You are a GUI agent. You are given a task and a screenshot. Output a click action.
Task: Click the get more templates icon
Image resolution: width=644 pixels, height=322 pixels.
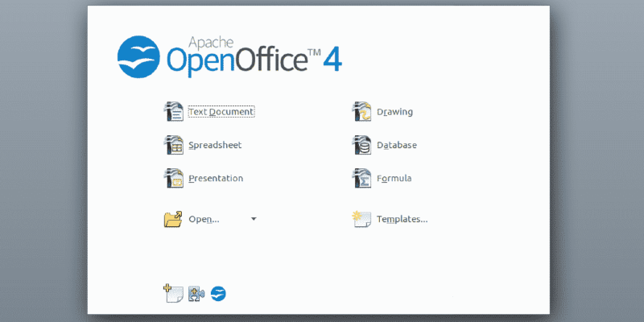click(x=173, y=293)
